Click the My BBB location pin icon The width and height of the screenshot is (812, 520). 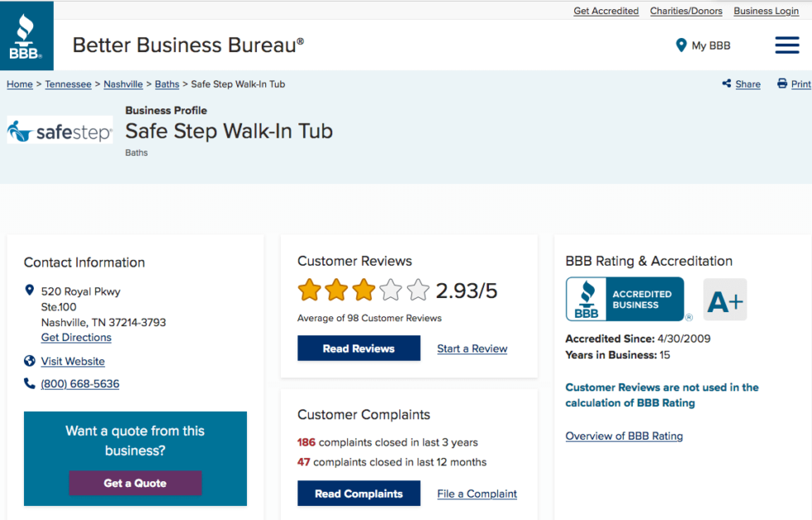(681, 46)
